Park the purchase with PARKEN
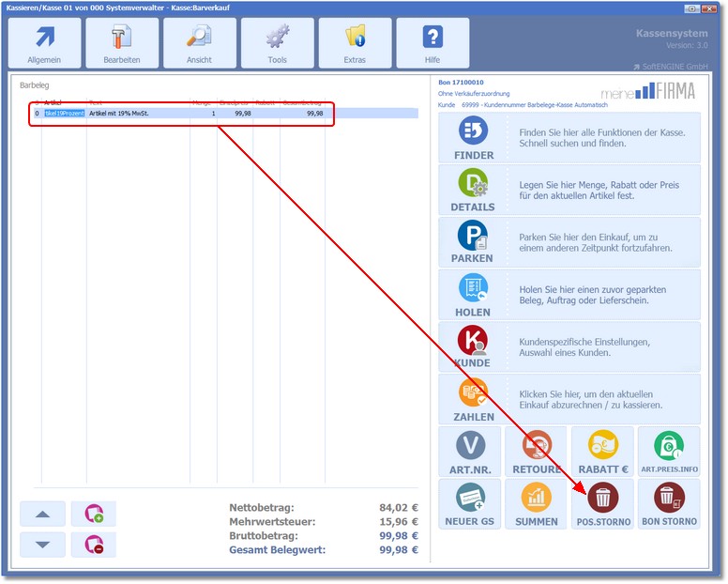Screen dimensions: 728x584 (473, 241)
